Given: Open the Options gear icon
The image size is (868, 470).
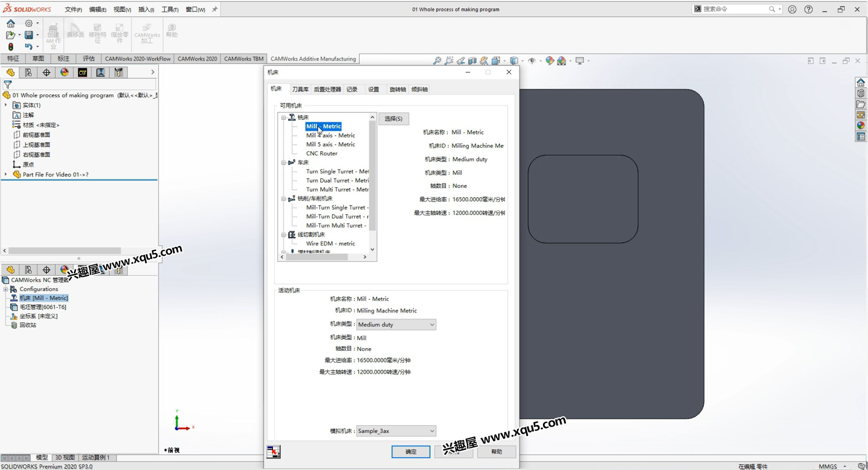Looking at the screenshot, I should pyautogui.click(x=29, y=23).
